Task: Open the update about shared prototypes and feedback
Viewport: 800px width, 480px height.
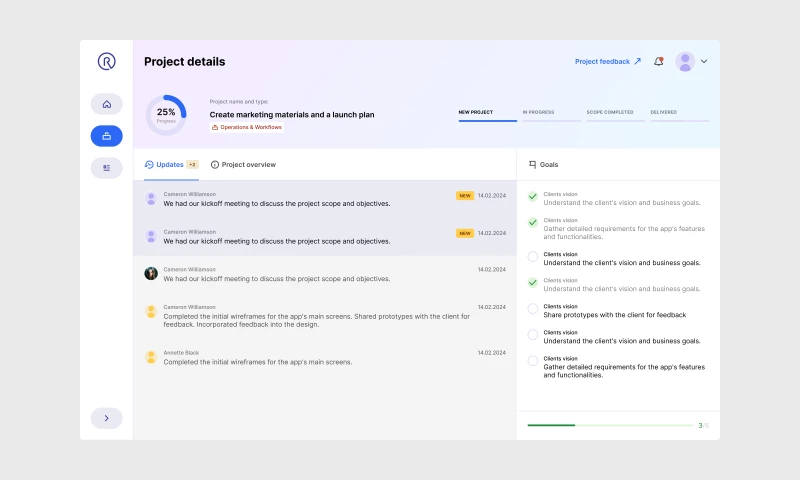Action: [x=324, y=315]
